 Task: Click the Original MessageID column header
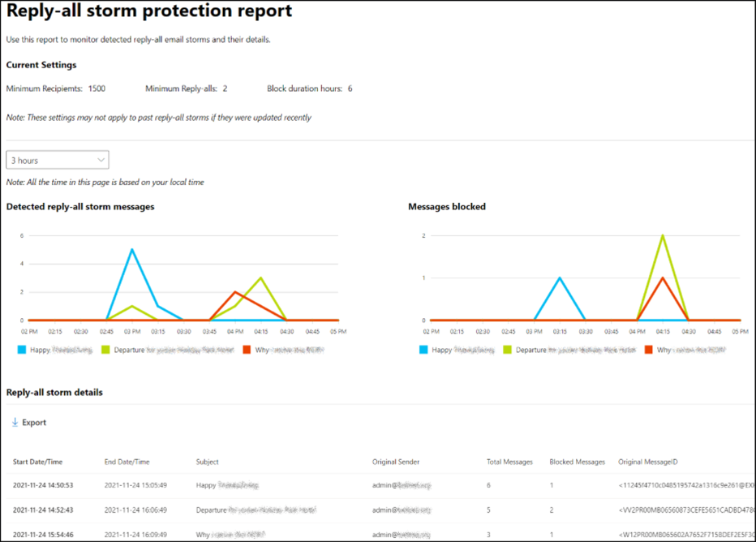point(647,462)
